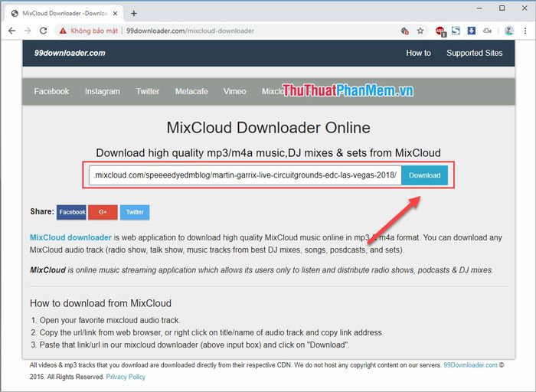This screenshot has width=536, height=392.
Task: Select the MixCloud Downloader browser tab
Action: (x=64, y=13)
